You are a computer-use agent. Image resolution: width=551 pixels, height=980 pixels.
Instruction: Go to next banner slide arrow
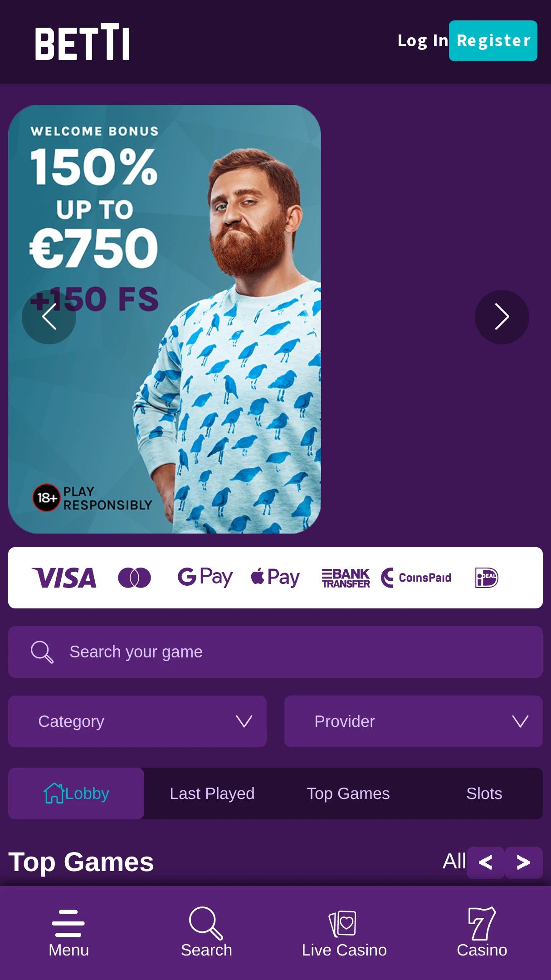[502, 317]
